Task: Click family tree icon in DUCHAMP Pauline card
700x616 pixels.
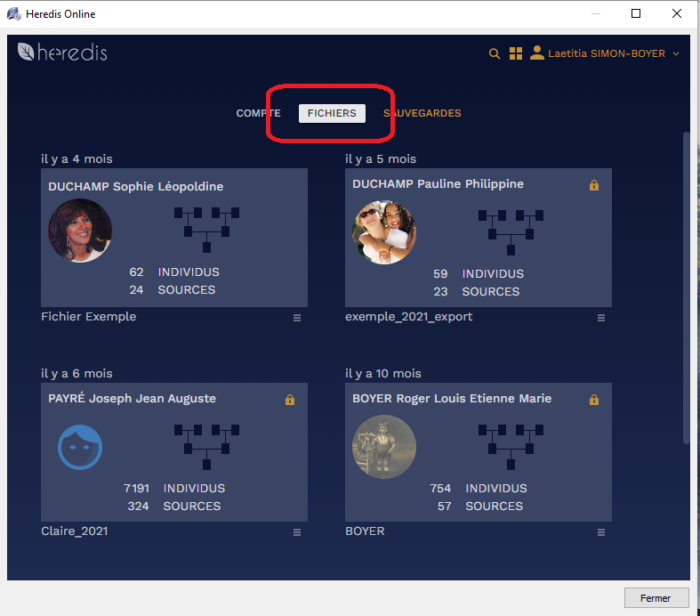Action: [511, 232]
